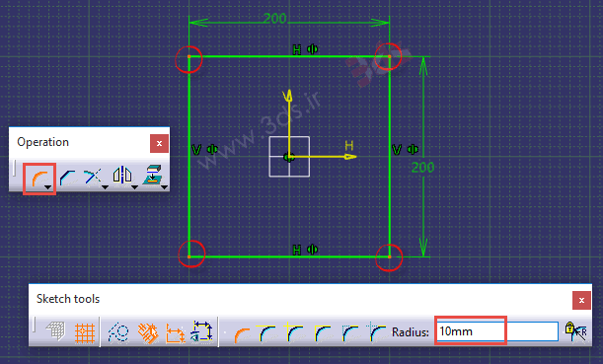Toggle the Grid display in Sketch tools
This screenshot has width=603, height=364.
click(56, 331)
